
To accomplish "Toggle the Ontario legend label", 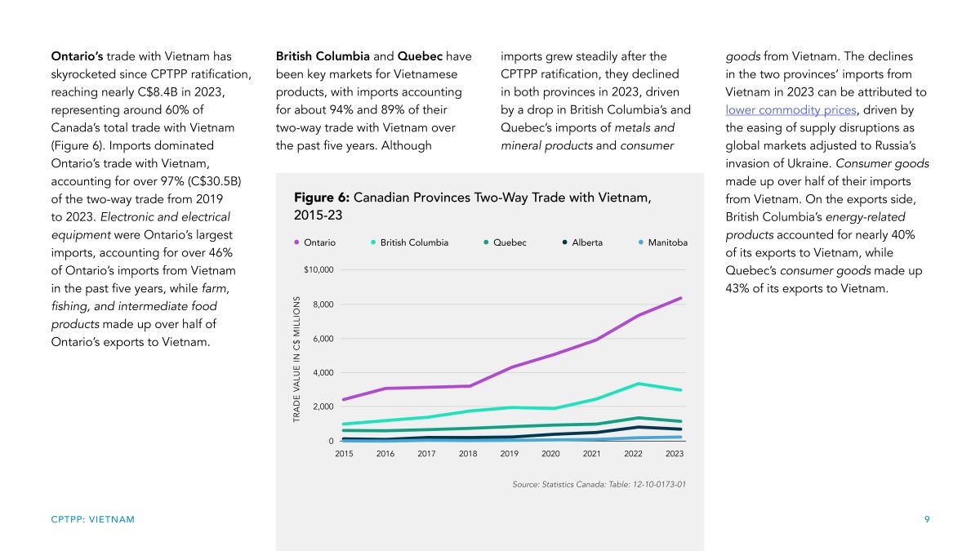I will pos(319,242).
